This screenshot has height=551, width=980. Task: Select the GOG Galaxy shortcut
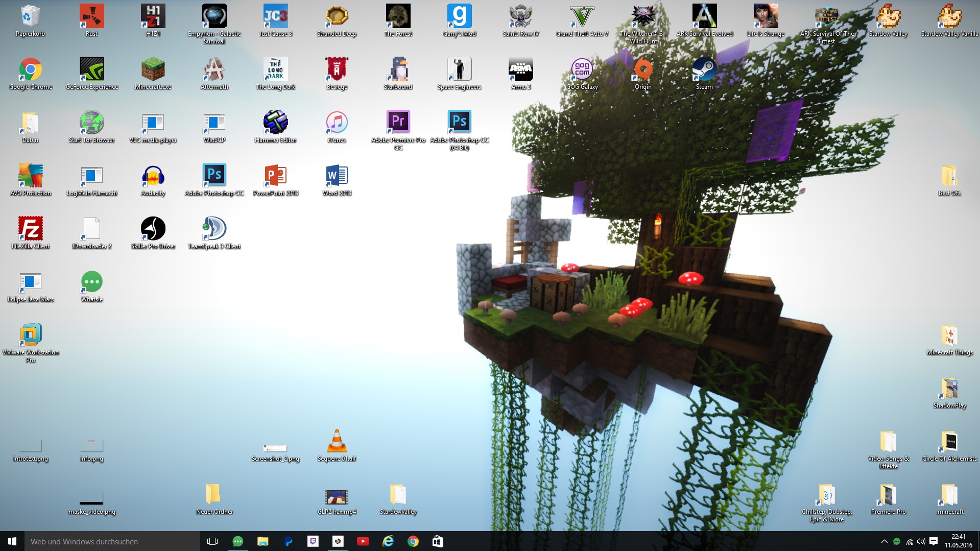pos(582,70)
